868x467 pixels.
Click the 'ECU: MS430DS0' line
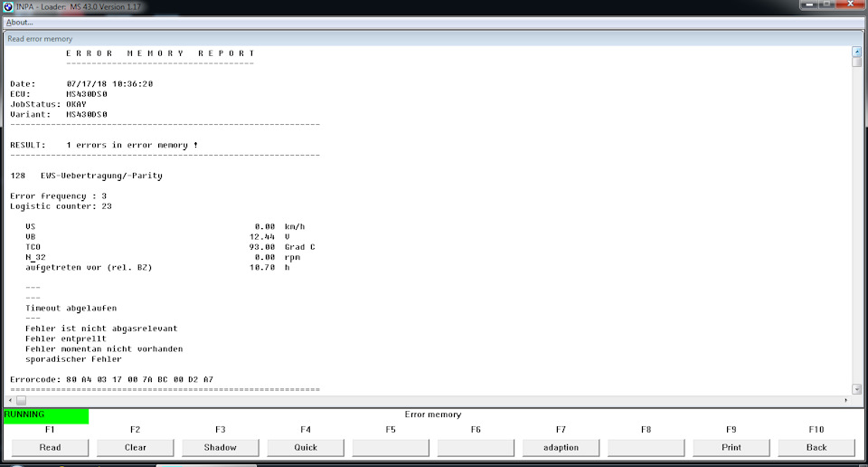pos(59,94)
